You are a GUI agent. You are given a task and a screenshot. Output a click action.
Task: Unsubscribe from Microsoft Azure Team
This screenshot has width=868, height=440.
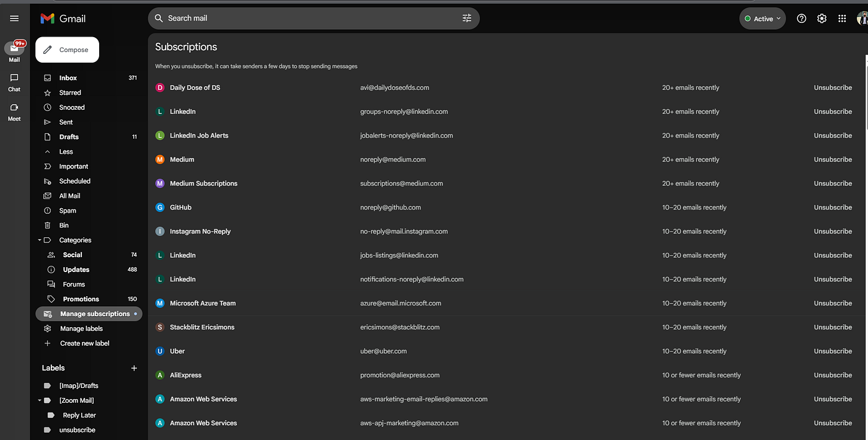[833, 304]
